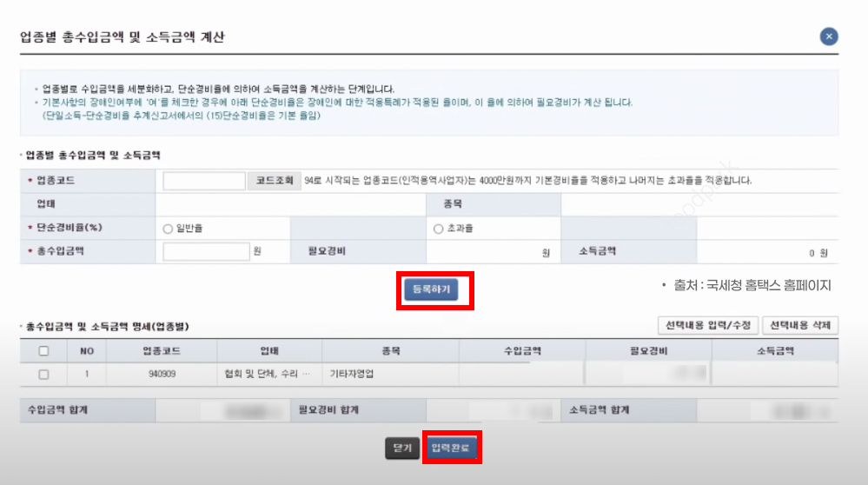The width and height of the screenshot is (868, 485).
Task: Click the 선택내용 삭제 button
Action: (800, 325)
